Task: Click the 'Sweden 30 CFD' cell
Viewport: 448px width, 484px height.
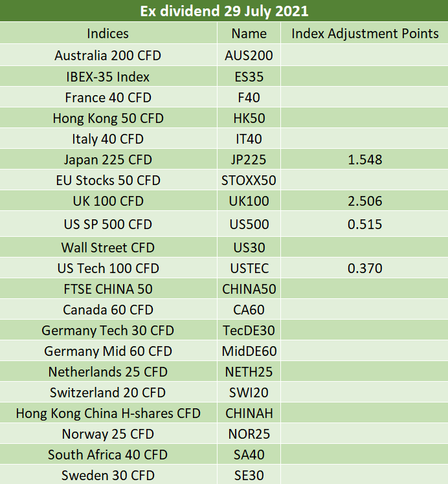Action: pyautogui.click(x=108, y=476)
